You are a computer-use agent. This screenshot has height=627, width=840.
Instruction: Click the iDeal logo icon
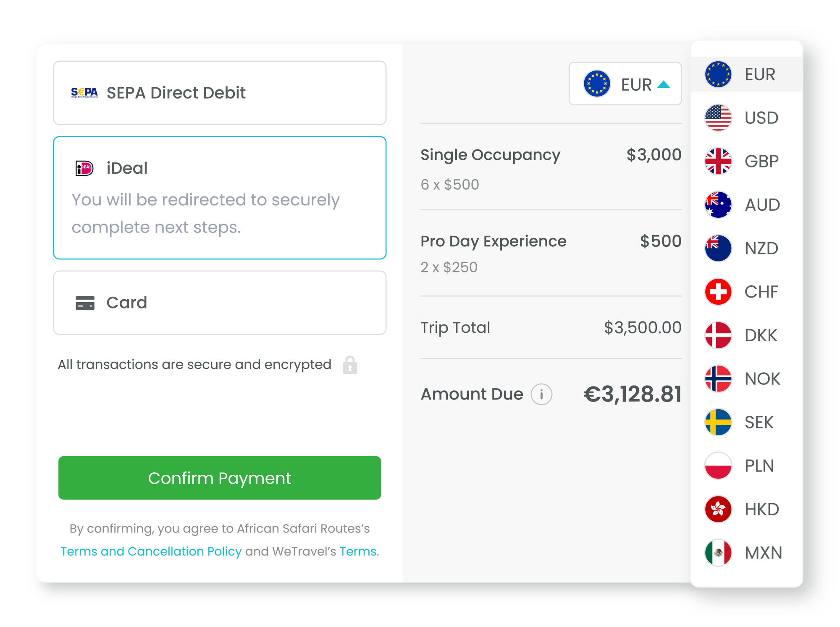(x=84, y=168)
